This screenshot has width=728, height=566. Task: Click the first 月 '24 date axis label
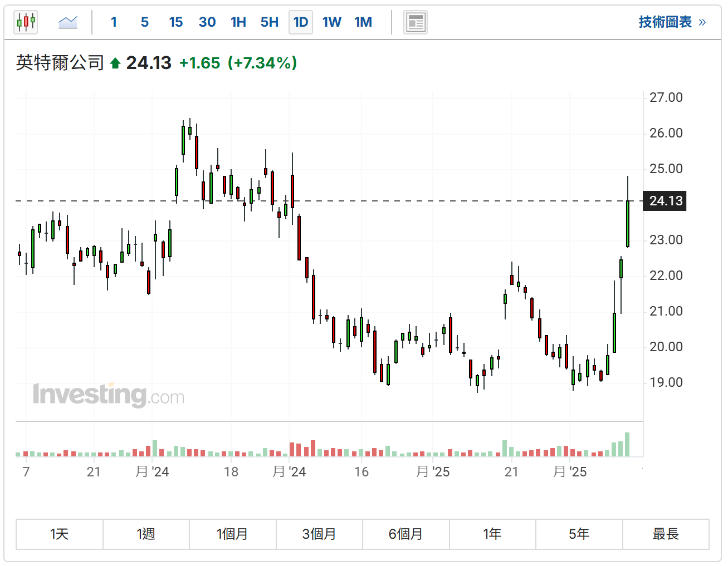(152, 472)
